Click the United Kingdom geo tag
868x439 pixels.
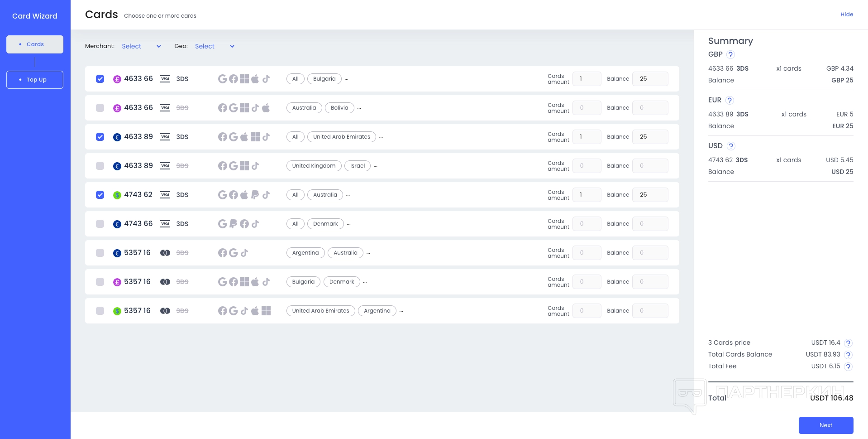pyautogui.click(x=314, y=166)
